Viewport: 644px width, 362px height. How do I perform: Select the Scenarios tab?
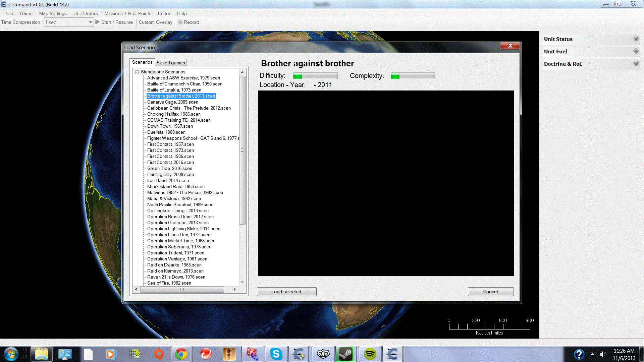tap(142, 62)
